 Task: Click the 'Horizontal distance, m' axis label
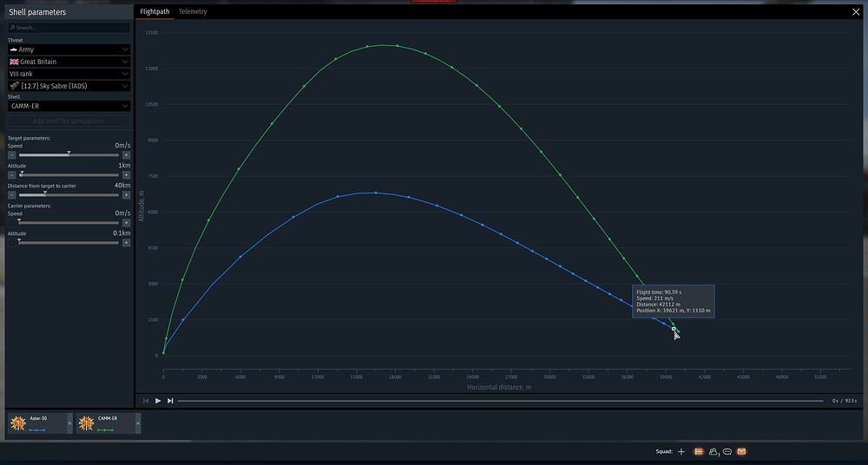(499, 387)
